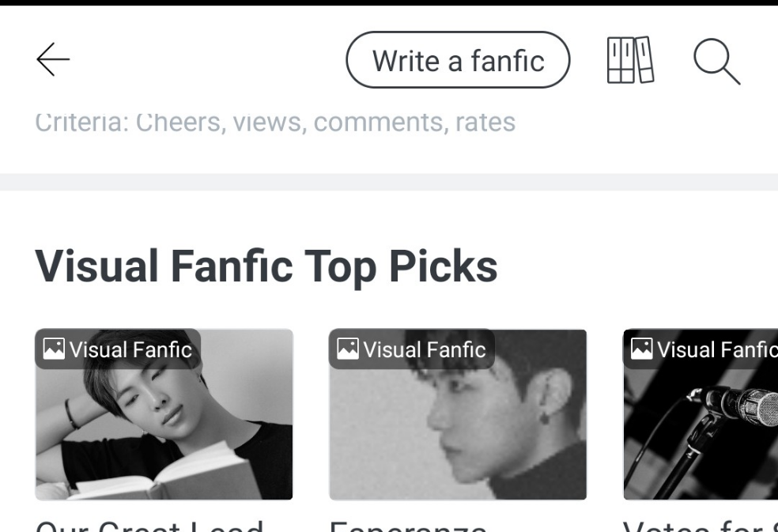Image resolution: width=778 pixels, height=532 pixels.
Task: Click the image icon on the second Visual Fanfic badge
Action: (348, 349)
